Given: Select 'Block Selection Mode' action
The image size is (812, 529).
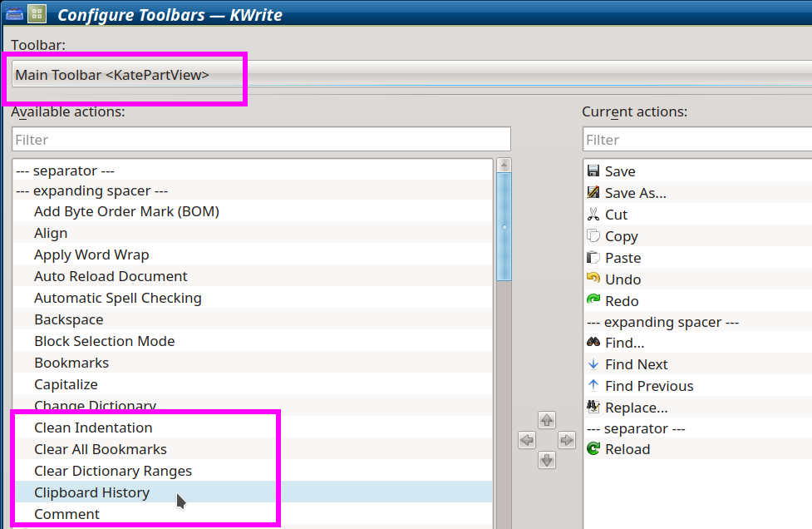Looking at the screenshot, I should pos(253,341).
